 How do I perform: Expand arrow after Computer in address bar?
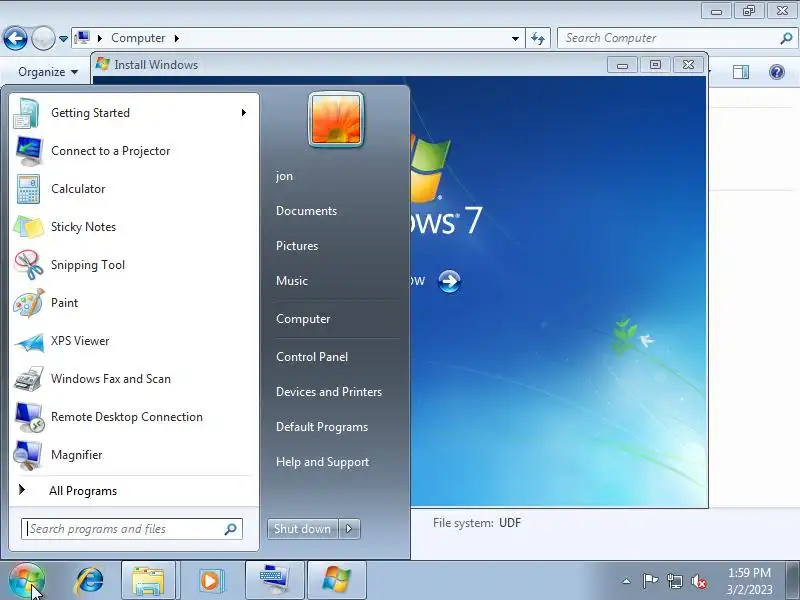177,38
